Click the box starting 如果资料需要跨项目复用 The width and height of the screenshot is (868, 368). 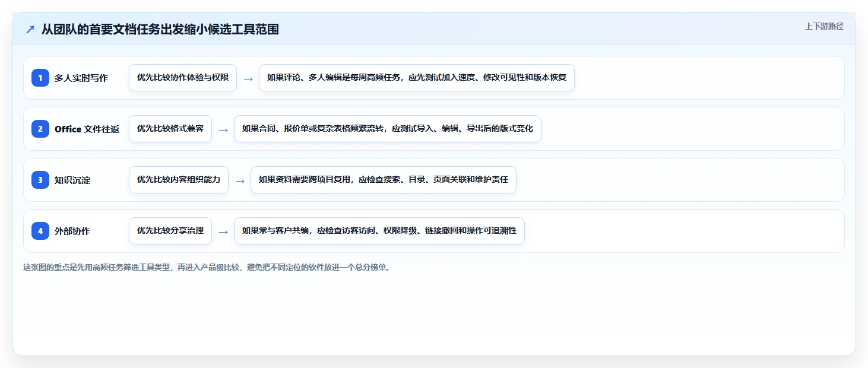tap(384, 180)
